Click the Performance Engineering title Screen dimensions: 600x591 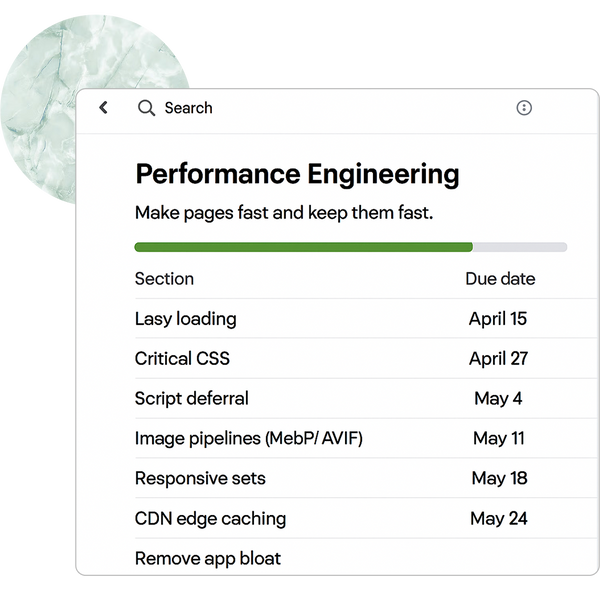[x=297, y=174]
